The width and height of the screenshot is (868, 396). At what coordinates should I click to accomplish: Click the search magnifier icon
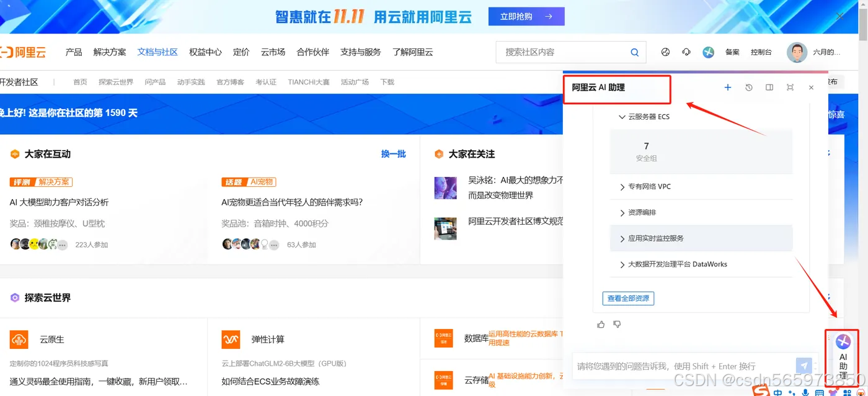point(634,52)
